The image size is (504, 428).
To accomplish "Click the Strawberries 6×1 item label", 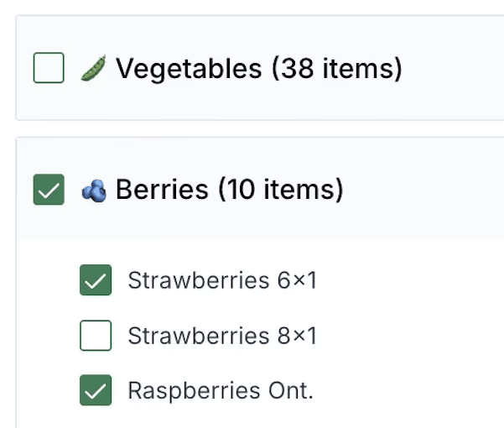I will [x=222, y=280].
